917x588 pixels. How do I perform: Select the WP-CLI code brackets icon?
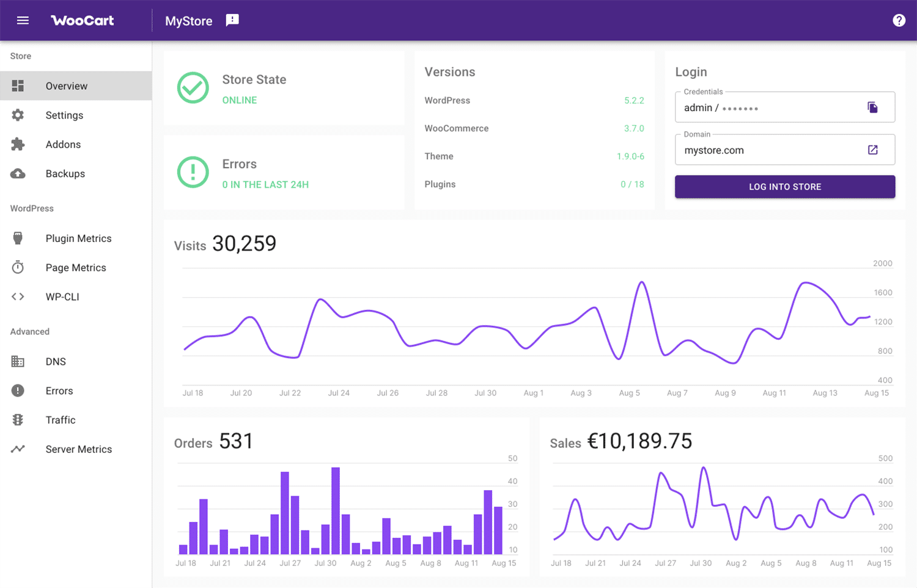[18, 296]
